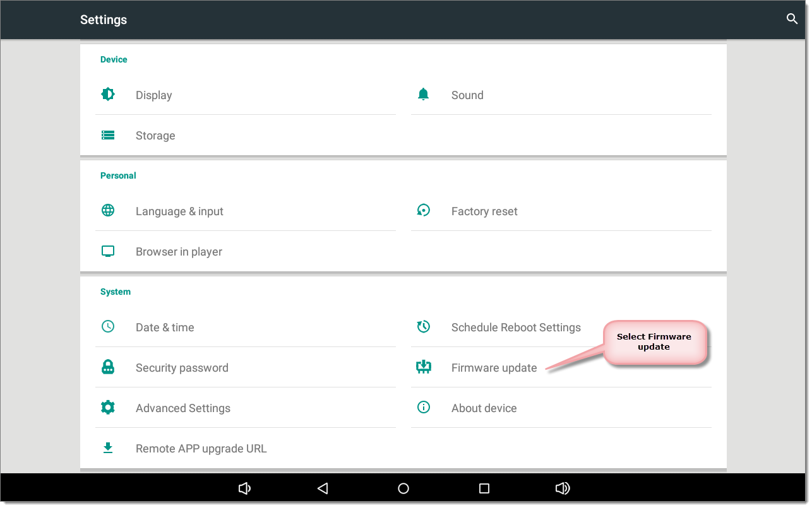Tap the Storage bars icon

(108, 135)
